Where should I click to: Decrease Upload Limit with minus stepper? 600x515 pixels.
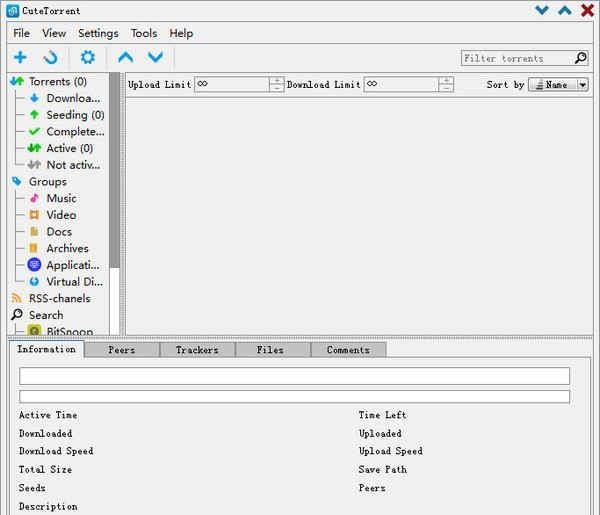[x=277, y=88]
